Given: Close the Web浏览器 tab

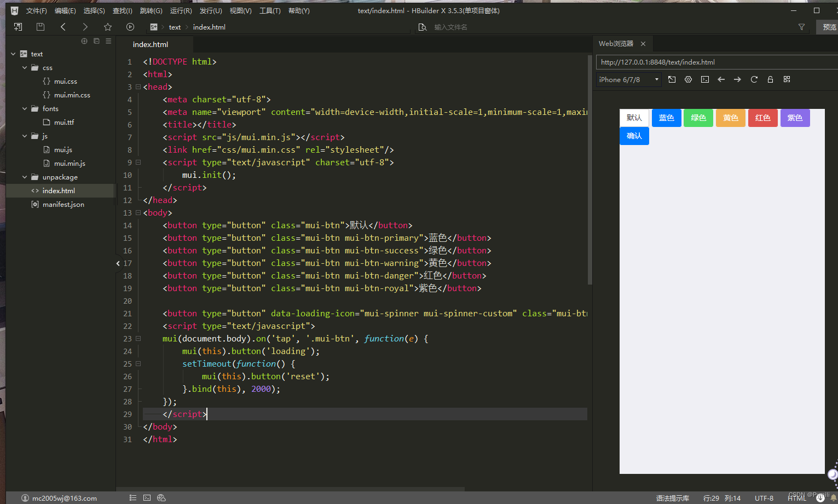Looking at the screenshot, I should click(643, 44).
